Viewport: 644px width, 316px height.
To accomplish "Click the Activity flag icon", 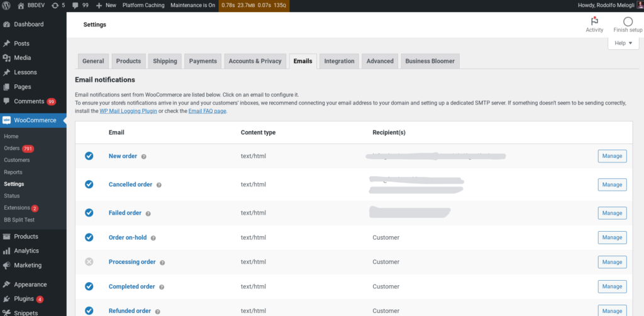I will (x=594, y=21).
